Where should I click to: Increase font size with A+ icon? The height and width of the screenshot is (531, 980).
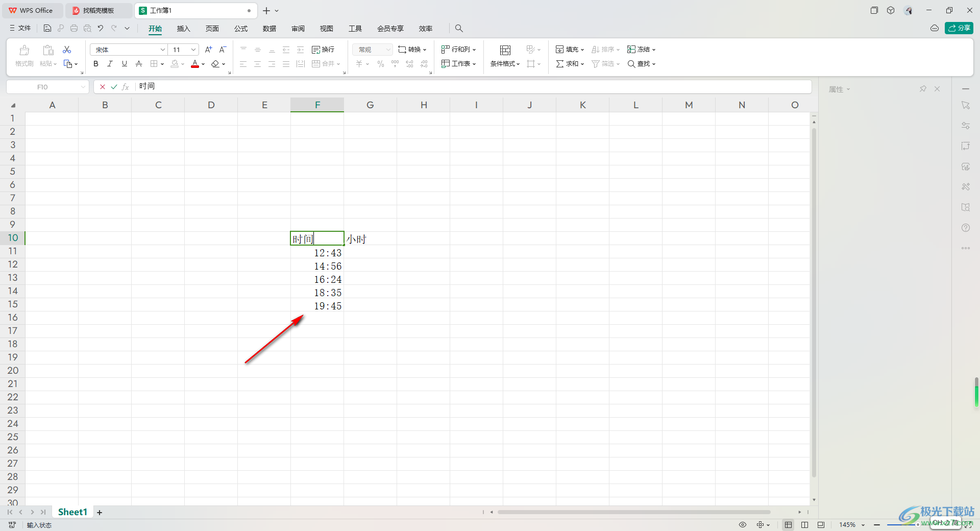point(208,50)
